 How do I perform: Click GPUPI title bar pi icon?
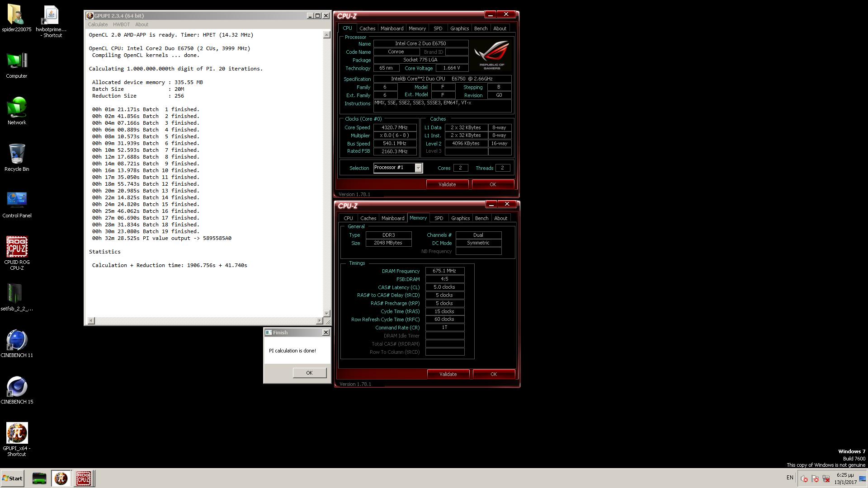point(90,15)
